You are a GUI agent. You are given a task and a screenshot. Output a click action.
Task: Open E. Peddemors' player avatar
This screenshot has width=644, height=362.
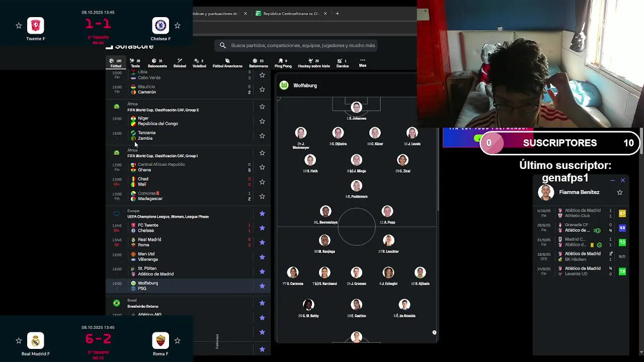[x=356, y=186]
